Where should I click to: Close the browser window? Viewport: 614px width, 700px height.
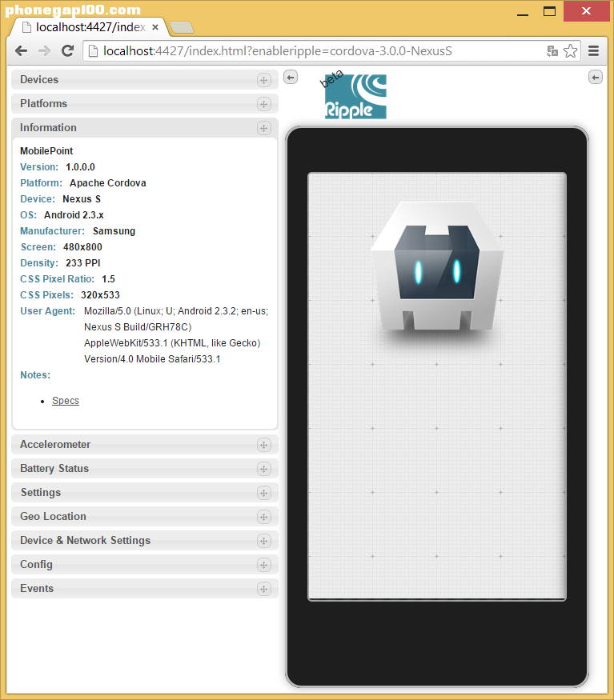[586, 11]
